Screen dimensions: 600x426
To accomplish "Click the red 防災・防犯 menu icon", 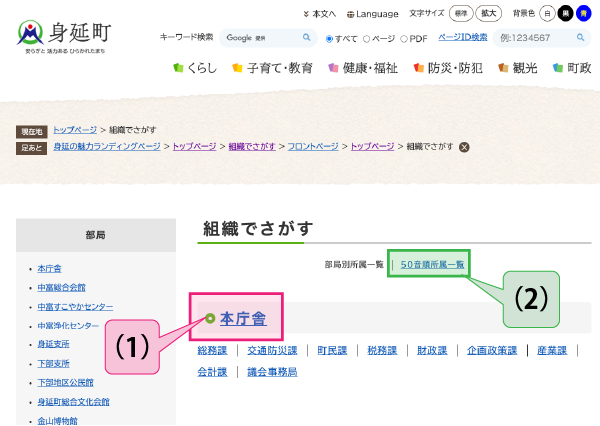I will (419, 68).
